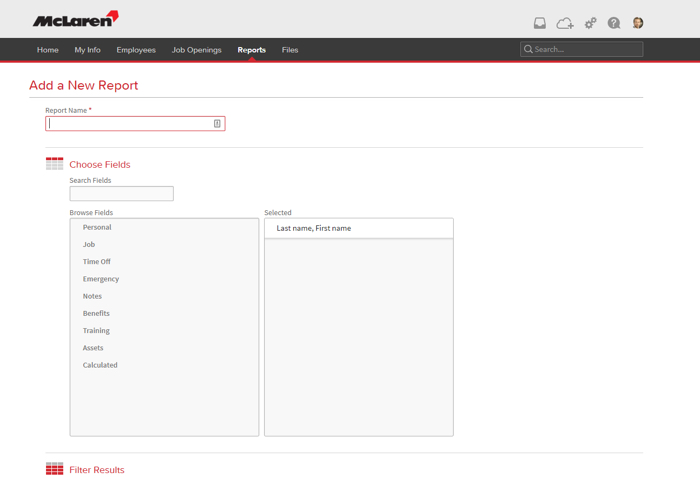Go to the Job Openings tab
Screen dimensions: 700x480
click(196, 50)
